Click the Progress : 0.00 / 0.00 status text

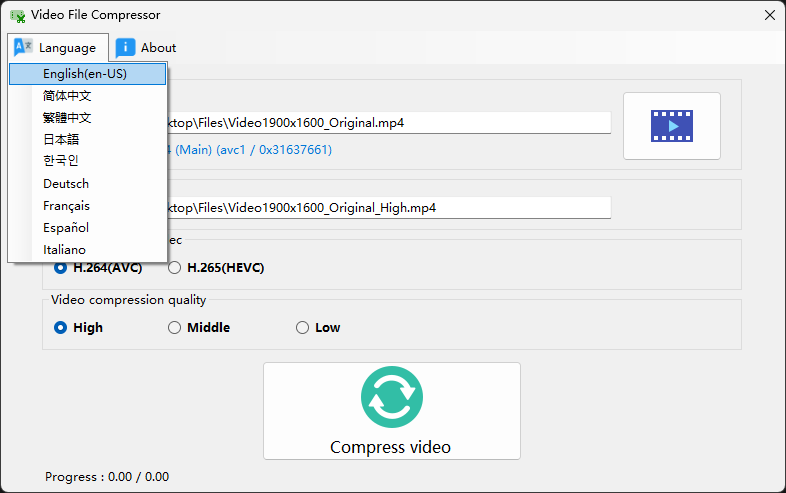point(107,476)
